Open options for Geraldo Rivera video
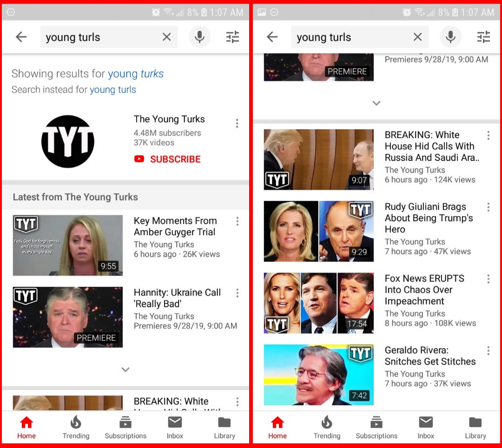The image size is (502, 448). [488, 351]
